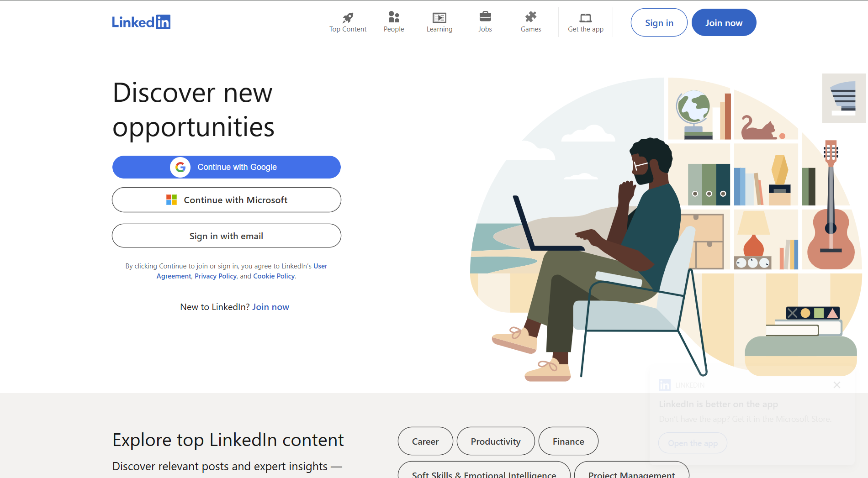Click the Google G logo icon
Image resolution: width=868 pixels, height=478 pixels.
coord(180,167)
